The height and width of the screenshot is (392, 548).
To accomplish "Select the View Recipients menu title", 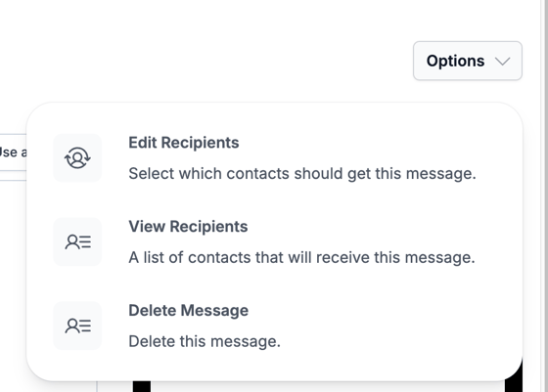I will click(188, 227).
